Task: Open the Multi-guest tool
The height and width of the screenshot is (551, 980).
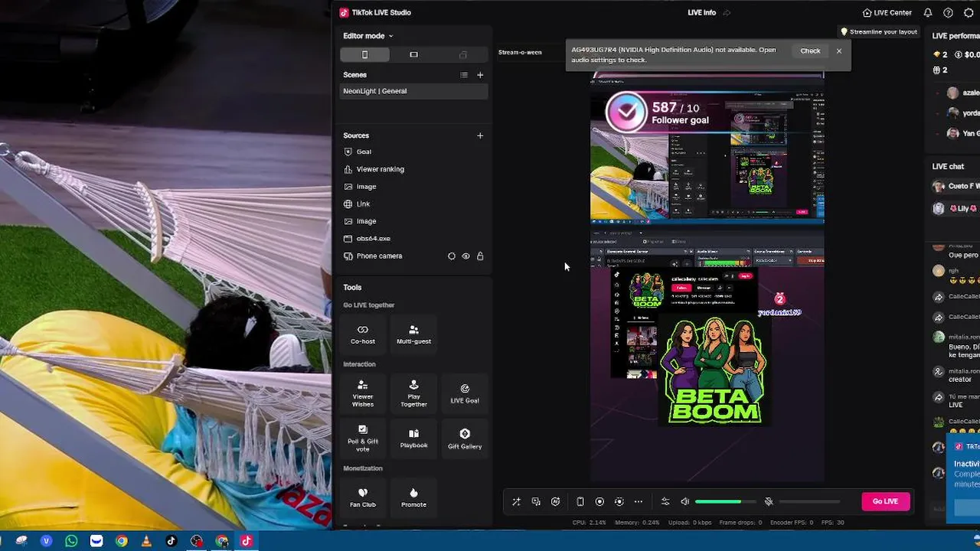Action: (413, 334)
